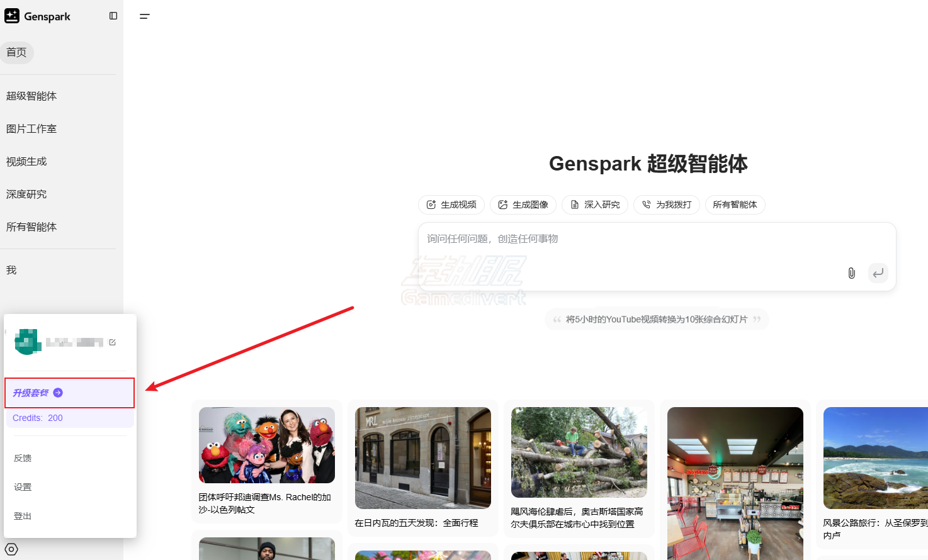Open the 所有智能体 chip above input
928x560 pixels.
735,204
